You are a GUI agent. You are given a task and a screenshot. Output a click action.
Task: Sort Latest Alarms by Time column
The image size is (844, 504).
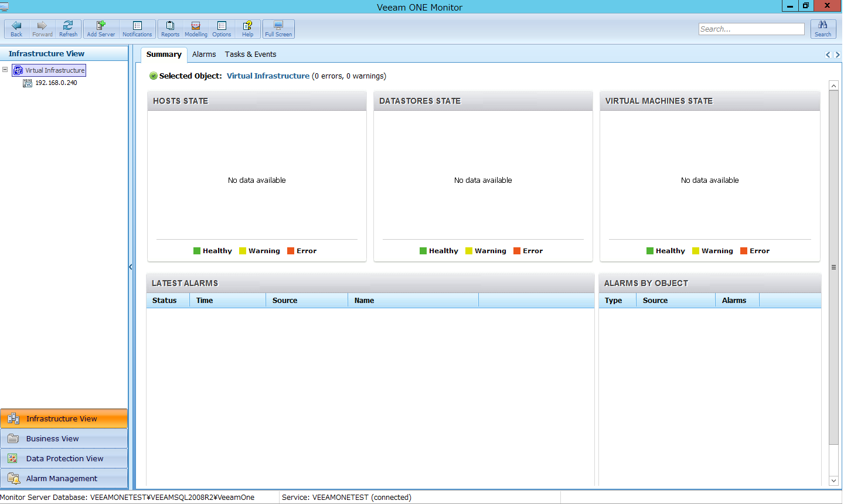228,301
